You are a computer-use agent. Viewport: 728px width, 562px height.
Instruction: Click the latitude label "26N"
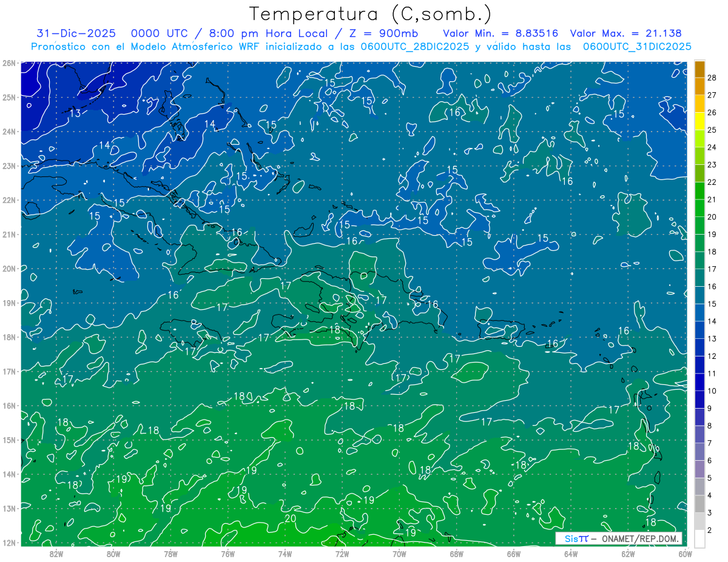click(x=9, y=63)
